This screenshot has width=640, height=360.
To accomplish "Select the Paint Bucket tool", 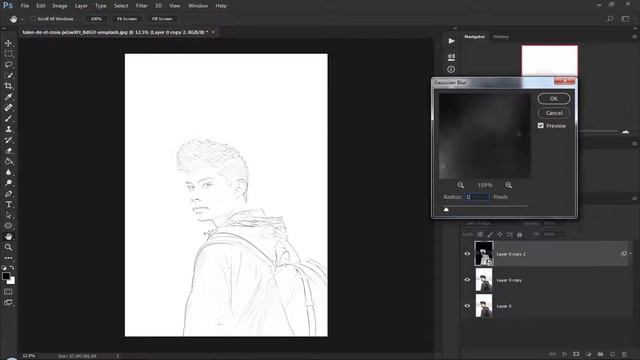I will pyautogui.click(x=8, y=161).
